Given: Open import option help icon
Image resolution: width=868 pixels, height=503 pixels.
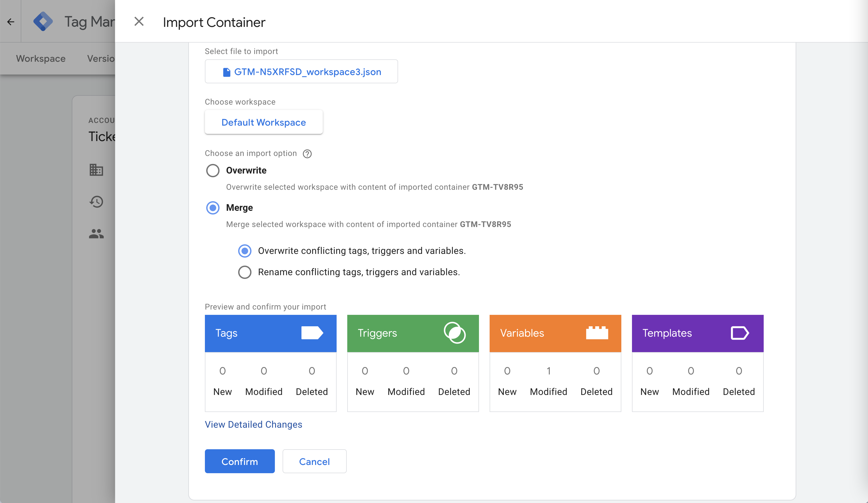Looking at the screenshot, I should [x=307, y=154].
